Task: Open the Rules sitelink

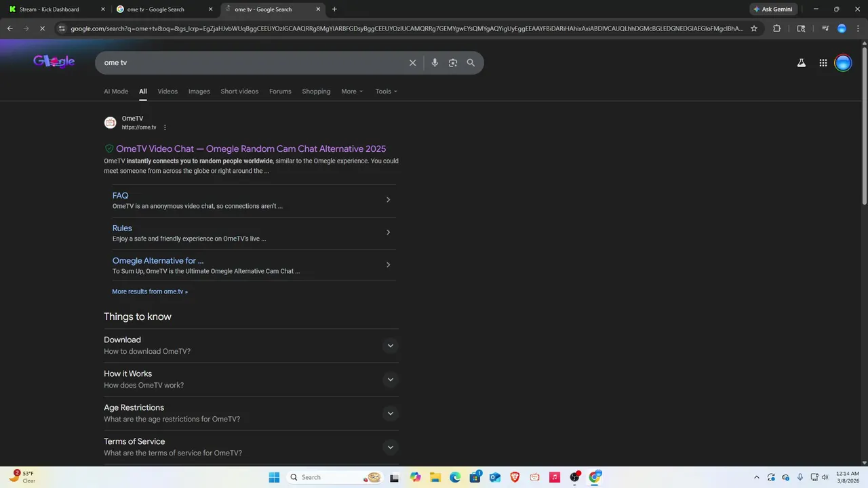Action: tap(122, 228)
